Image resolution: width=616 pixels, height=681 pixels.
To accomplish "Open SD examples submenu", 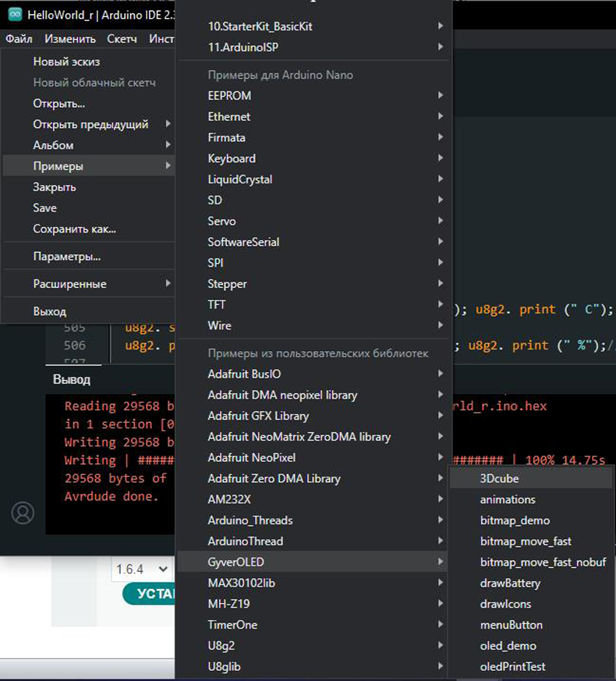I will pyautogui.click(x=313, y=200).
